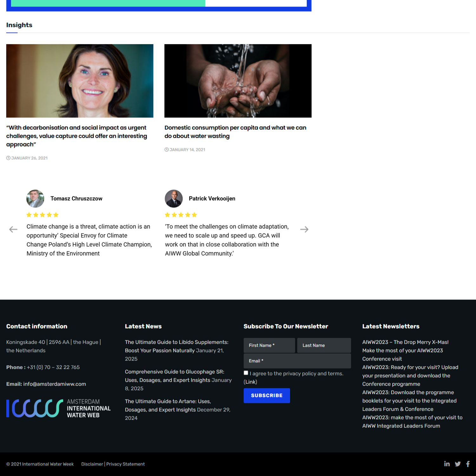
Task: Go to previous testimonial with left arrow
Action: click(13, 229)
